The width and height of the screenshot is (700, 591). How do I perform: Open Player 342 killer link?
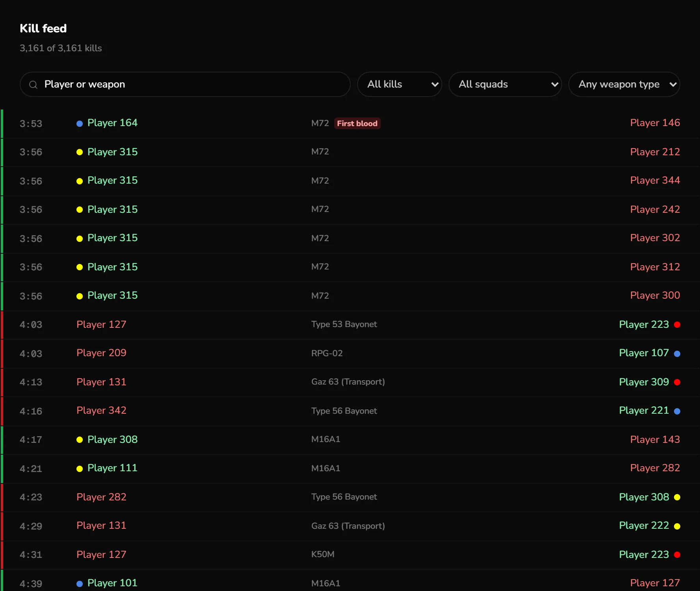click(101, 411)
